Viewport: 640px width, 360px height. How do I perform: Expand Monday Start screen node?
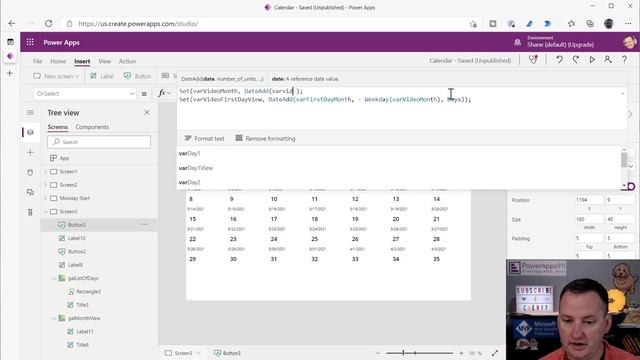coord(45,198)
